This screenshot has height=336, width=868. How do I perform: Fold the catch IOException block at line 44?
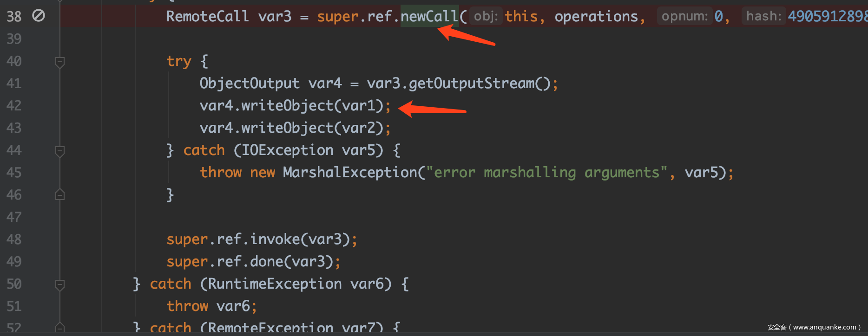coord(59,151)
